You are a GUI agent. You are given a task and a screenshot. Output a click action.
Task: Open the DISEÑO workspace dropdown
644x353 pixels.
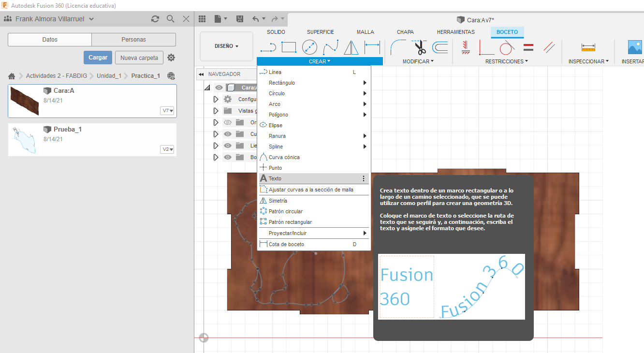pos(227,46)
